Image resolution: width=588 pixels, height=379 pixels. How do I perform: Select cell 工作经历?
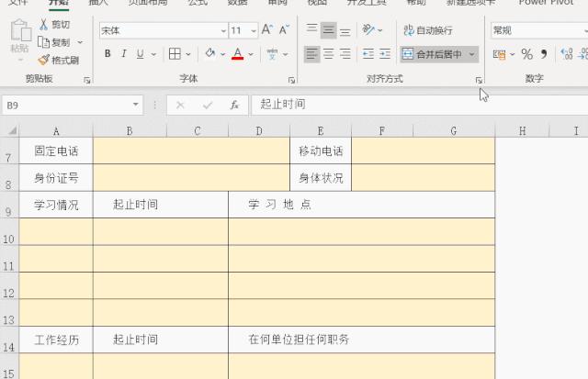click(56, 340)
